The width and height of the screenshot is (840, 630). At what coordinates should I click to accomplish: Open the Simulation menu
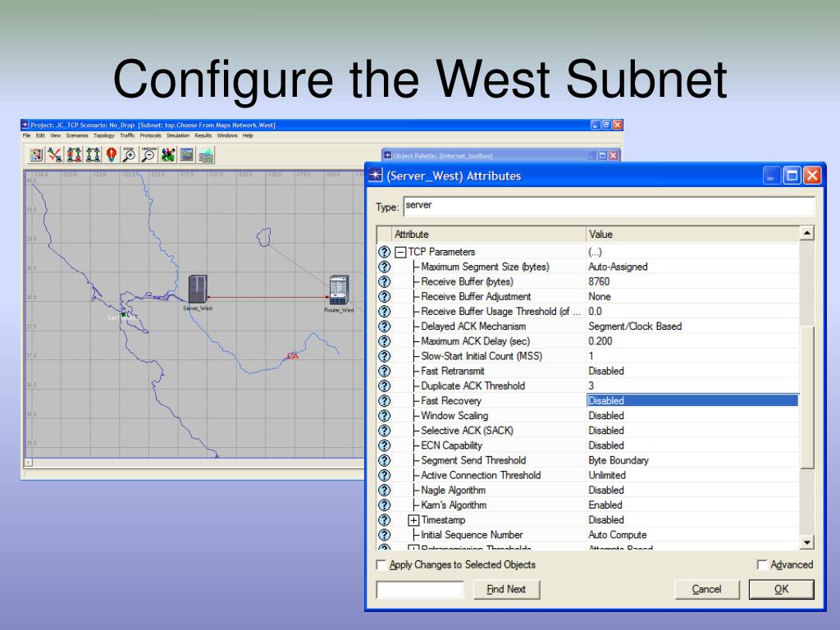178,135
